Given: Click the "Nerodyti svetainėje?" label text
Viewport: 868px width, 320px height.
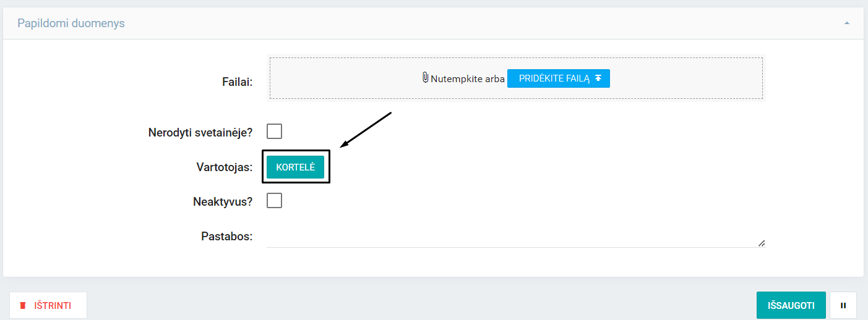Looking at the screenshot, I should coord(200,132).
